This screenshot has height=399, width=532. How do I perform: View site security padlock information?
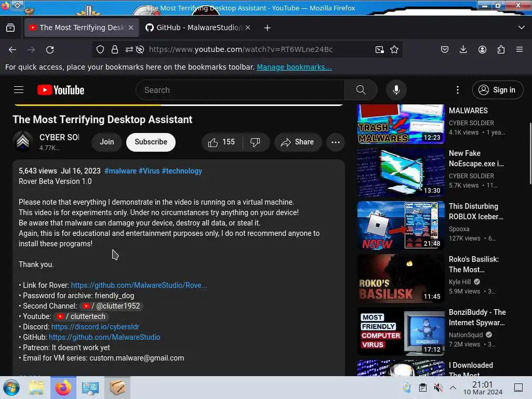click(x=115, y=49)
